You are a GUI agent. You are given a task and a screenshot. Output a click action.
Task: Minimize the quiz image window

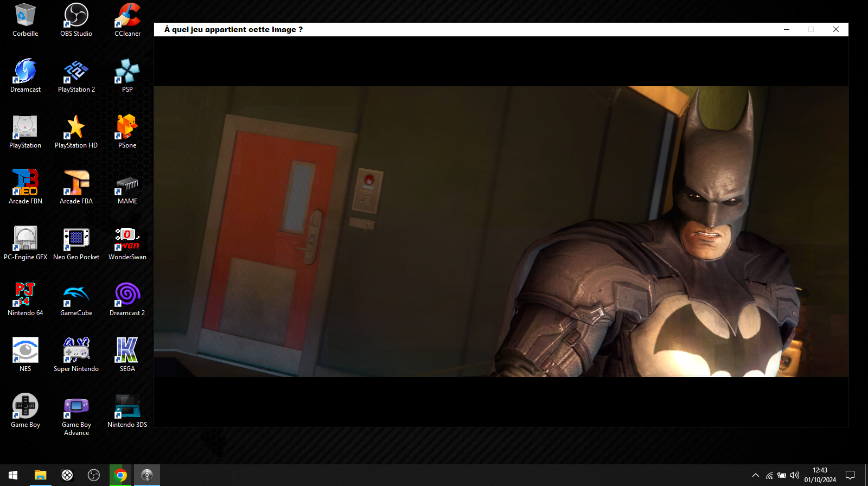[x=786, y=29]
